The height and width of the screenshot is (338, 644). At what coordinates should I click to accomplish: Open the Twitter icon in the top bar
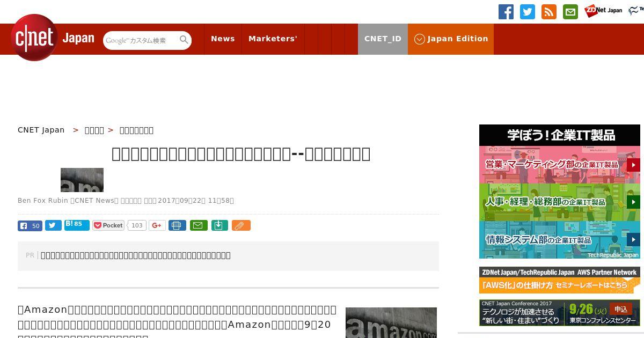coord(528,12)
